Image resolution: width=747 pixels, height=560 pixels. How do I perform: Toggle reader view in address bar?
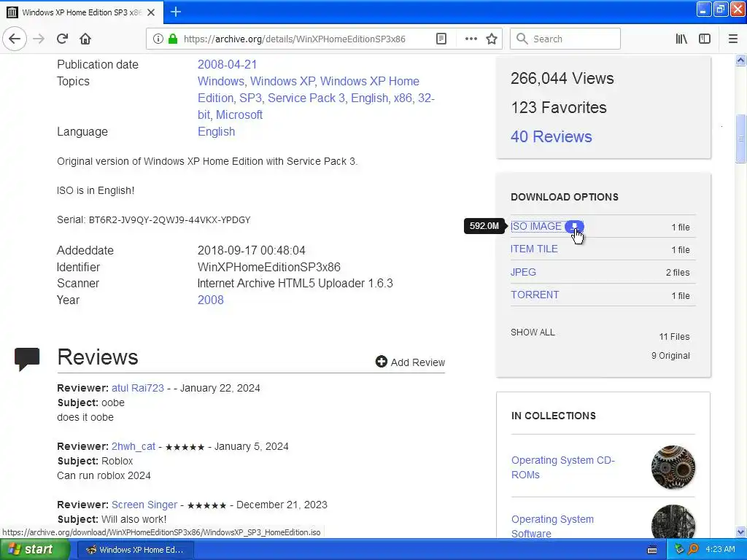click(x=441, y=39)
